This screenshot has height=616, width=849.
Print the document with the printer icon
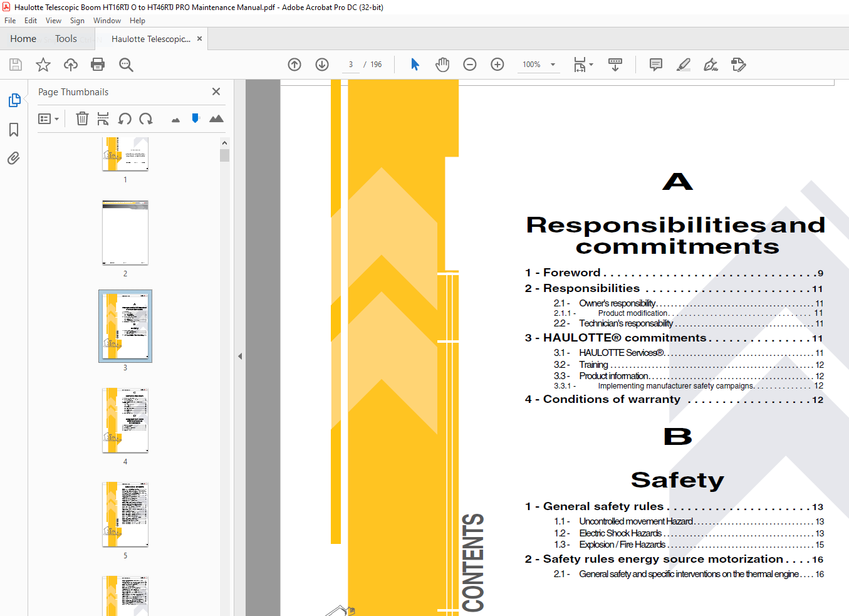tap(98, 65)
